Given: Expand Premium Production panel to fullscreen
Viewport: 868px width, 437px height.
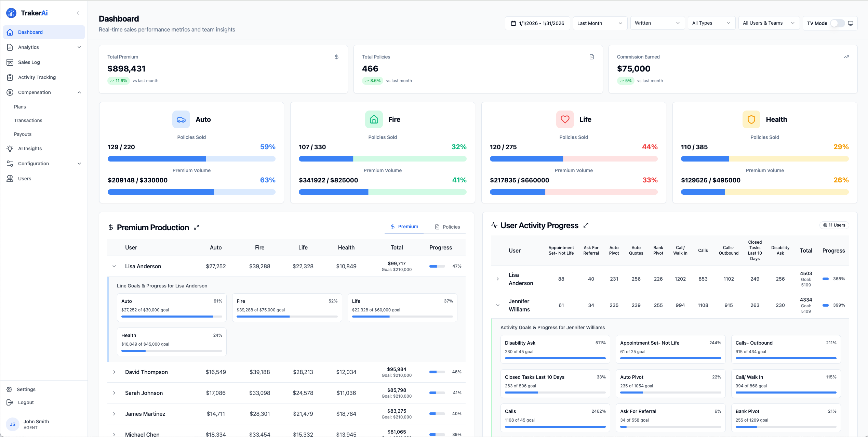Looking at the screenshot, I should coord(197,227).
